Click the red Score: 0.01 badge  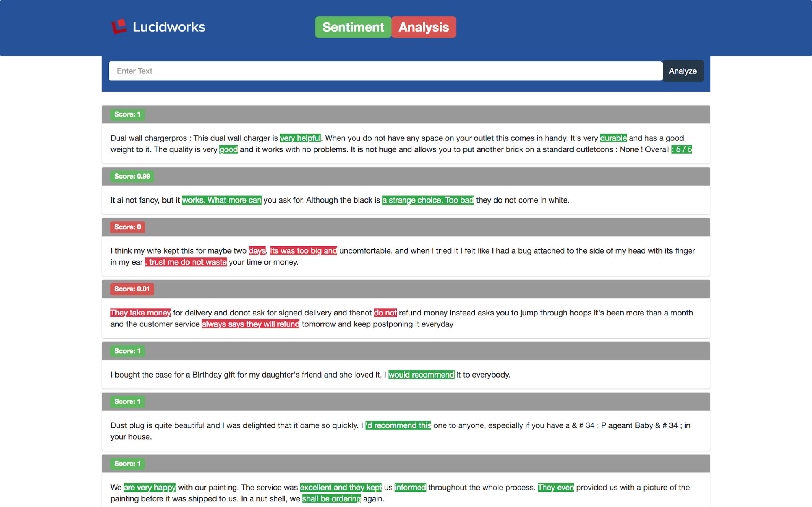point(132,289)
